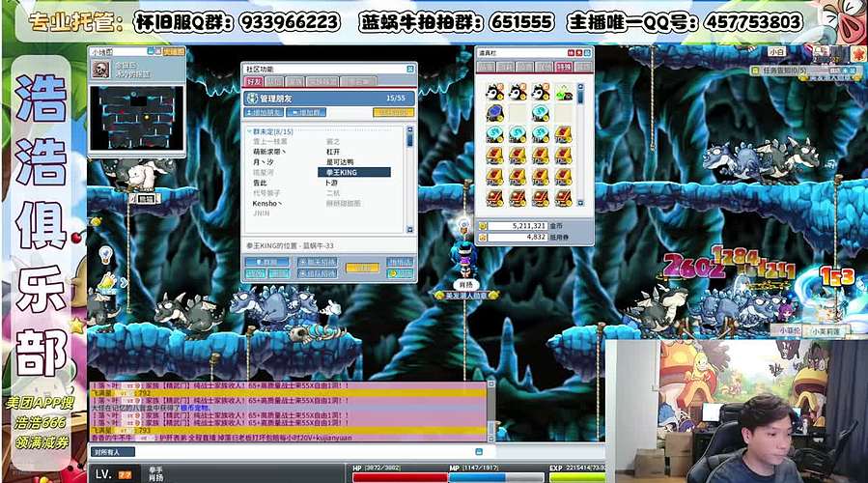
Task: Select friend 告此 in friend list
Action: click(x=260, y=183)
